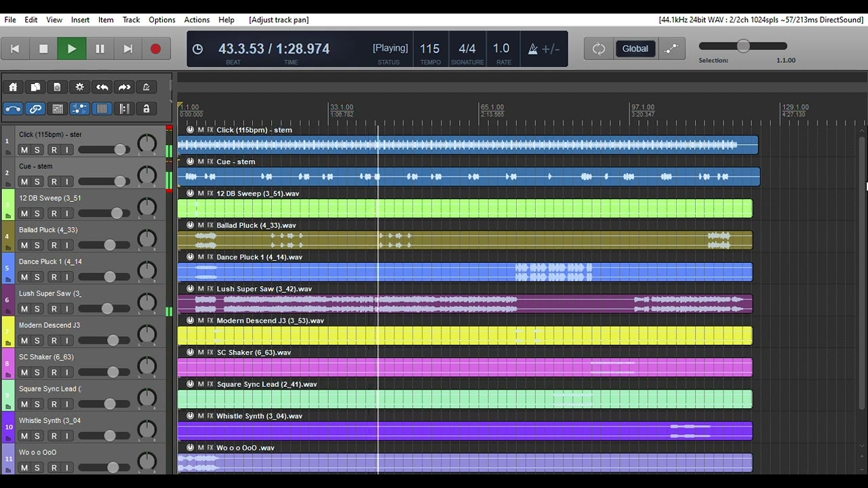Solo the SC Shaker track
Viewport: 868px width, 488px height.
pos(37,373)
